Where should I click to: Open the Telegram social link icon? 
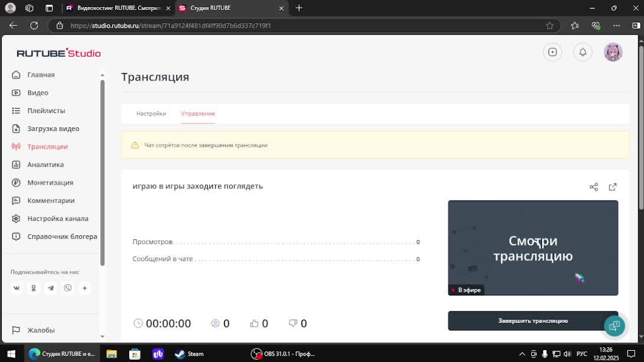click(51, 288)
